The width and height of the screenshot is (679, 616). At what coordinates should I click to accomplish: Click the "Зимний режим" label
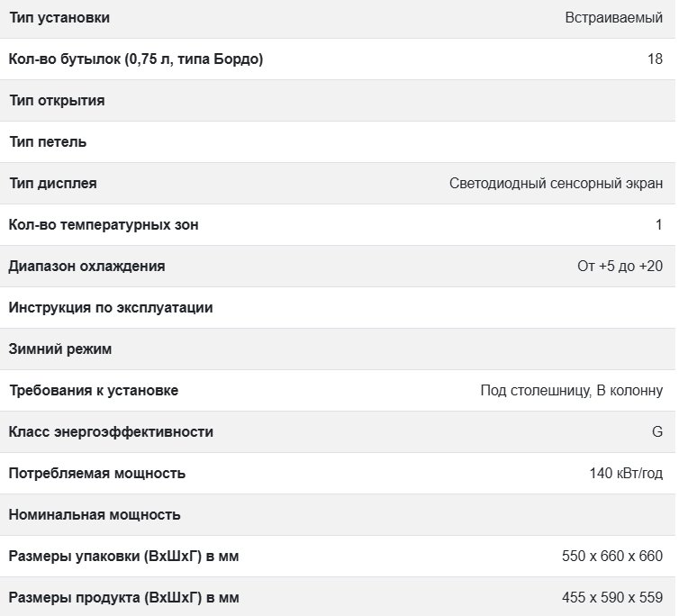[x=60, y=349]
